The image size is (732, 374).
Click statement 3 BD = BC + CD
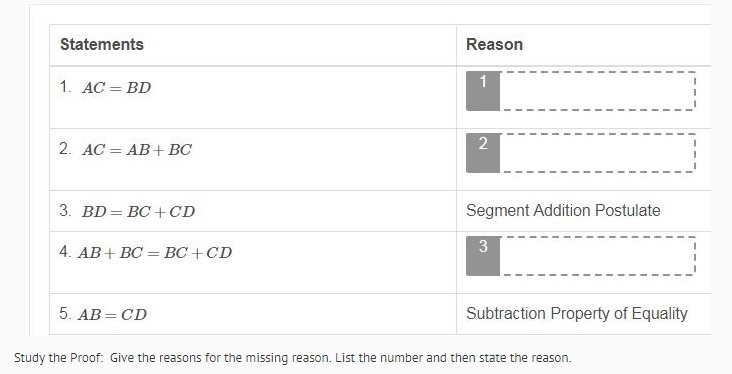click(x=138, y=212)
